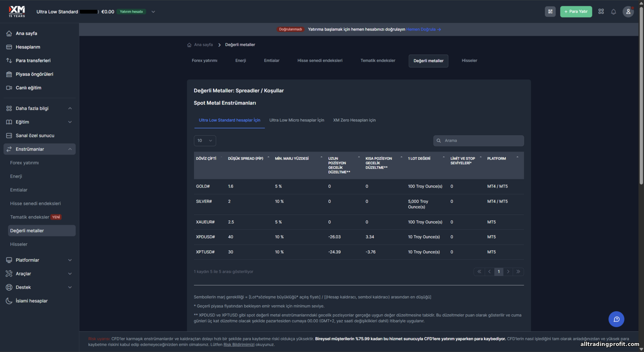
Task: Click the Para Yatır deposit button
Action: (576, 12)
